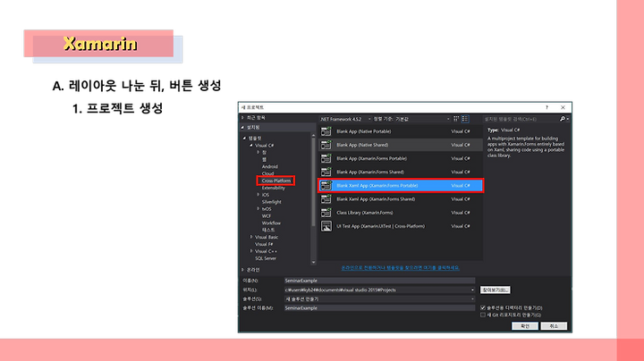Expand the online (온라인) section
Screen dimensions: 644x361
pos(242,270)
